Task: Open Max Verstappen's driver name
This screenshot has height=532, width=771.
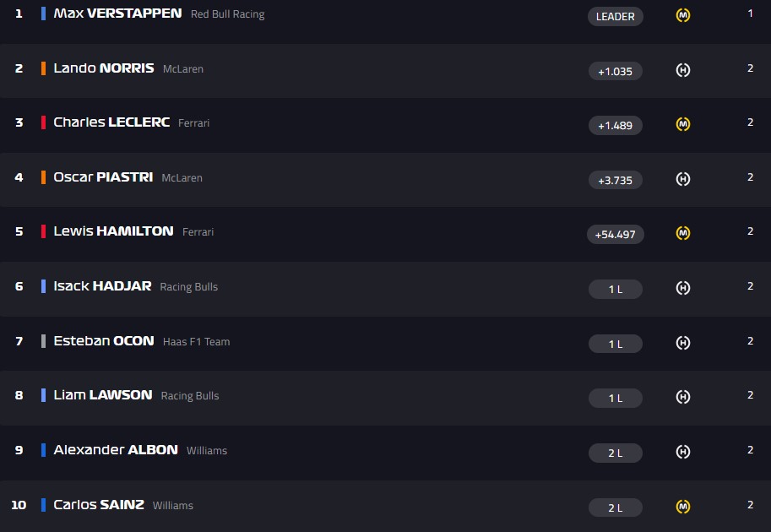Action: 117,14
